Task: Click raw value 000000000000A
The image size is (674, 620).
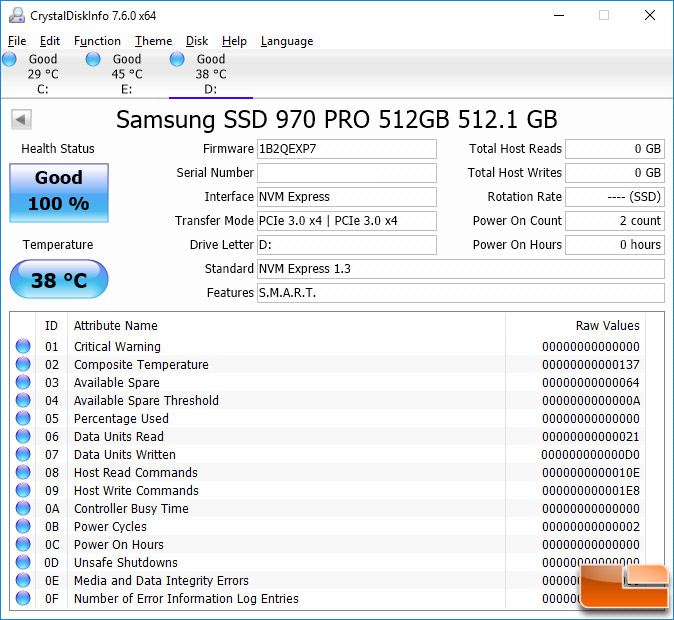Action: click(591, 401)
